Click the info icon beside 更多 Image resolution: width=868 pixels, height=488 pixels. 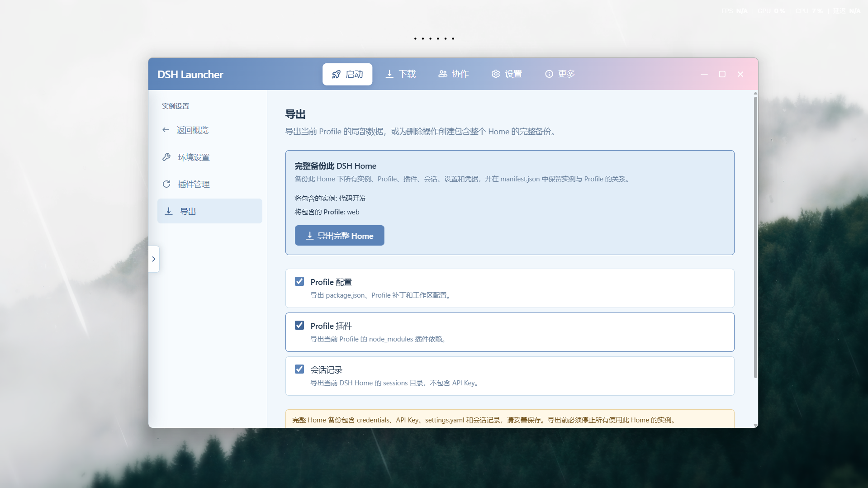click(x=549, y=74)
